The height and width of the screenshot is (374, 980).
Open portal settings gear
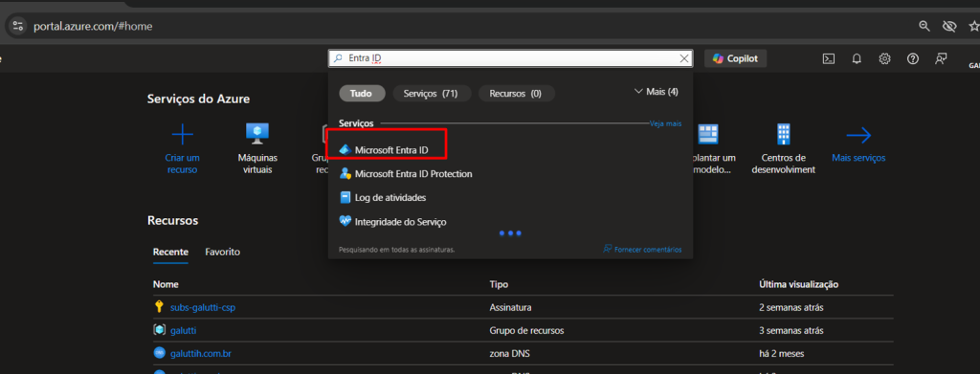pyautogui.click(x=884, y=58)
